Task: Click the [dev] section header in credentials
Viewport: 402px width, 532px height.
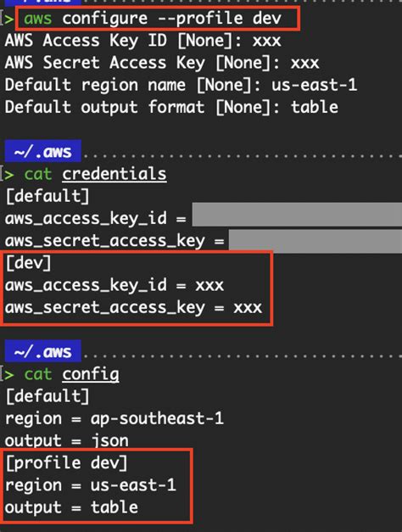Action: tap(29, 263)
